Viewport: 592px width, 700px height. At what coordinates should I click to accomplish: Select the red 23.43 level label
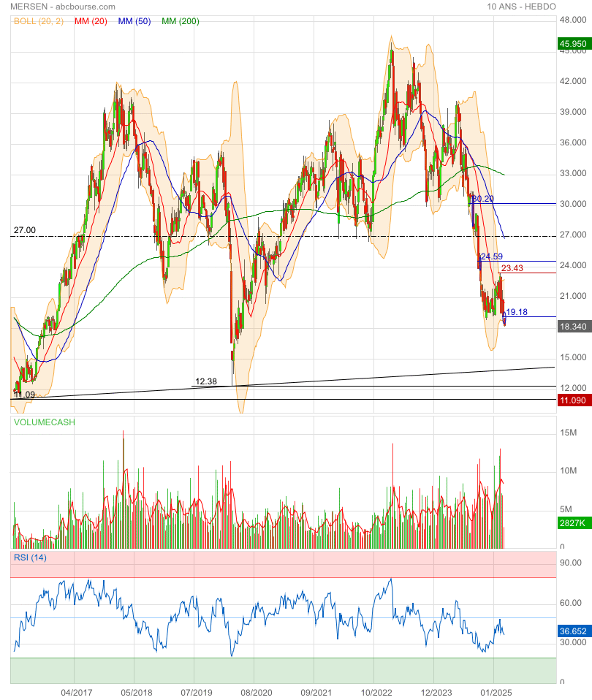pyautogui.click(x=512, y=268)
